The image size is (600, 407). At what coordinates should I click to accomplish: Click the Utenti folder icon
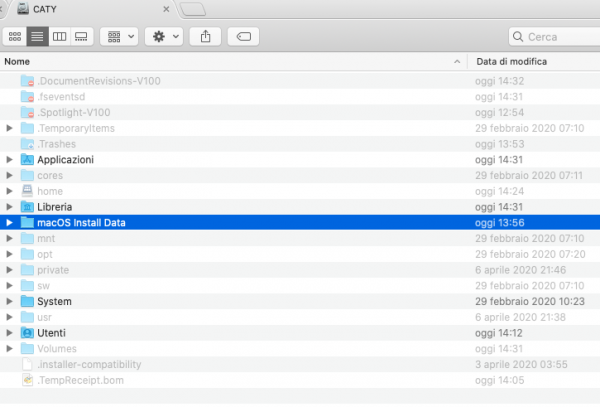[27, 333]
